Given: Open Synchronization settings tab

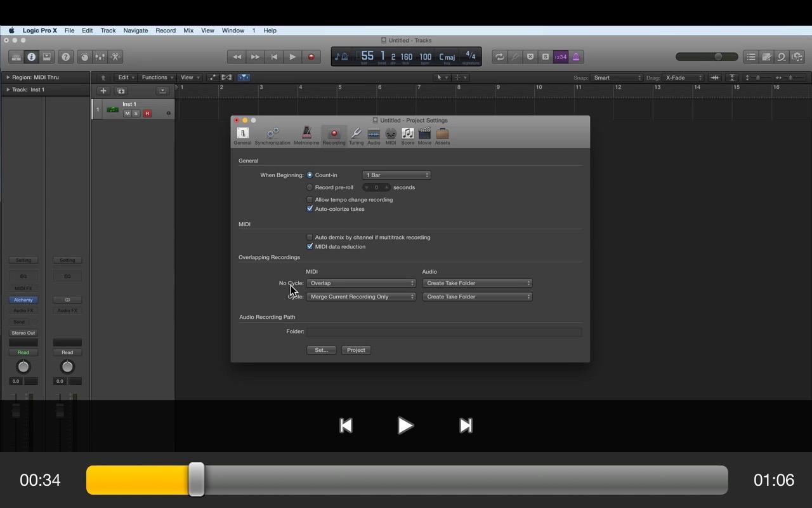Looking at the screenshot, I should click(x=272, y=136).
